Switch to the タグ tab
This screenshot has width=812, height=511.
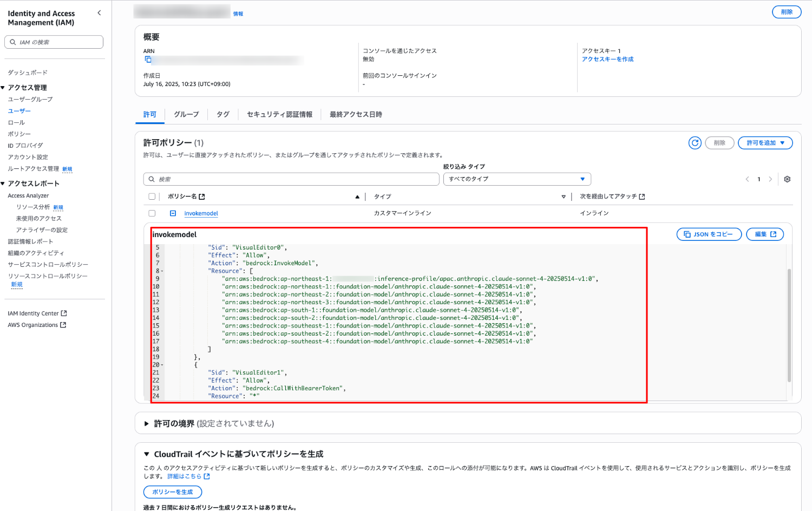[x=223, y=115]
